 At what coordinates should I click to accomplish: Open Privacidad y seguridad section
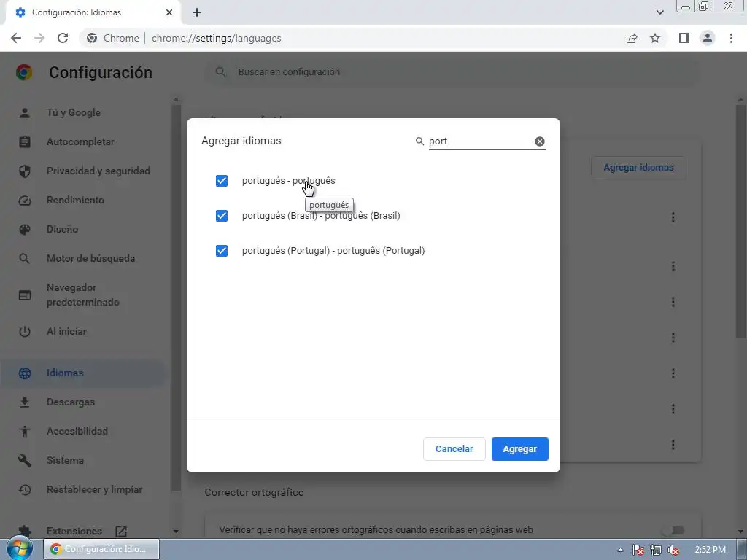(98, 171)
